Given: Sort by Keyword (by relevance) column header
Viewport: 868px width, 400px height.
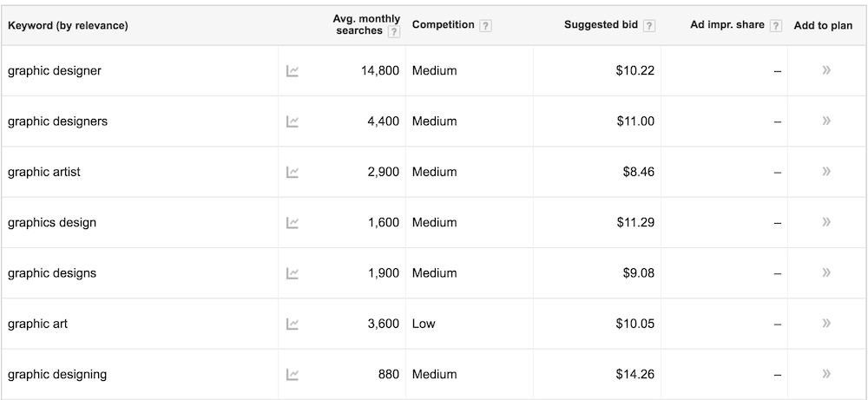Looking at the screenshot, I should pyautogui.click(x=68, y=25).
